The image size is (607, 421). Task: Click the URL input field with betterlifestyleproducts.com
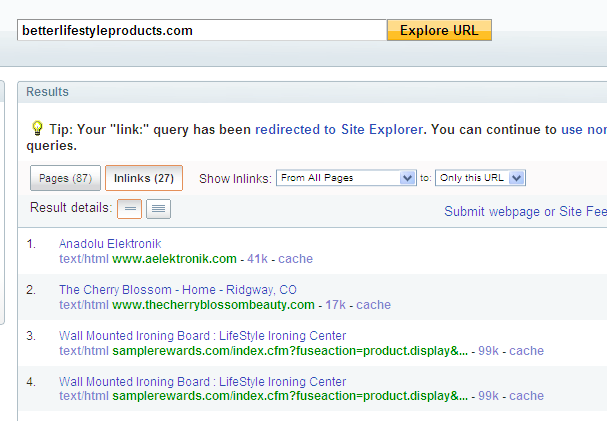pos(200,30)
